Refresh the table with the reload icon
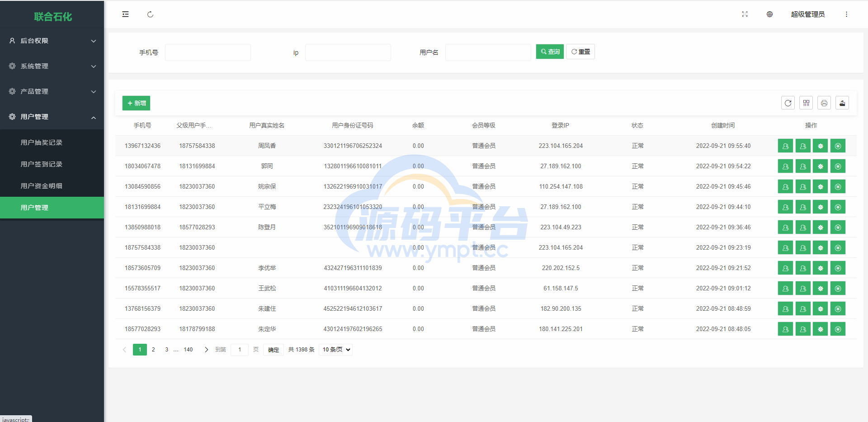868x422 pixels. pyautogui.click(x=788, y=103)
